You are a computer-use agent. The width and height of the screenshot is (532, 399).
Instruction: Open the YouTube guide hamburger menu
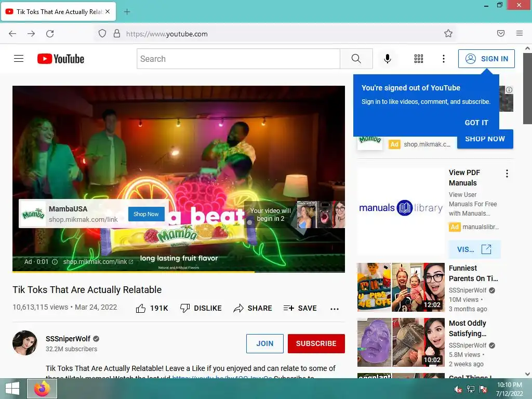click(x=19, y=59)
